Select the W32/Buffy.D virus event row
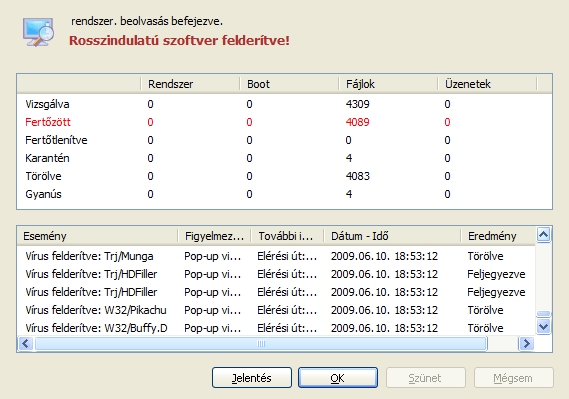Viewport: 569px width, 399px height. 276,328
